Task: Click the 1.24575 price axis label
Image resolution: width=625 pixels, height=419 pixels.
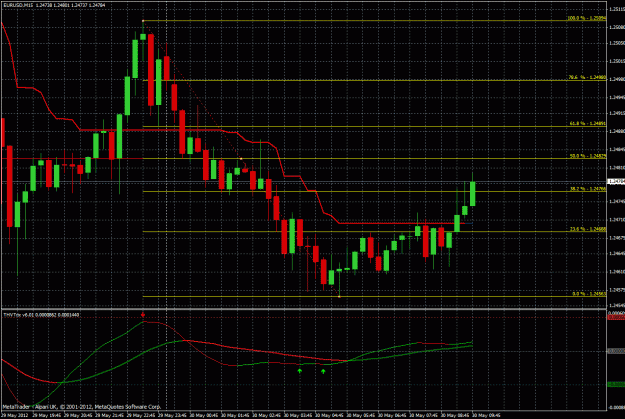Action: [616, 290]
